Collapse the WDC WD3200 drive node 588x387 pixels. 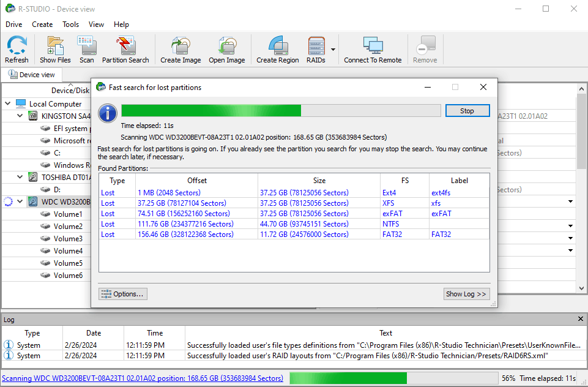click(20, 201)
